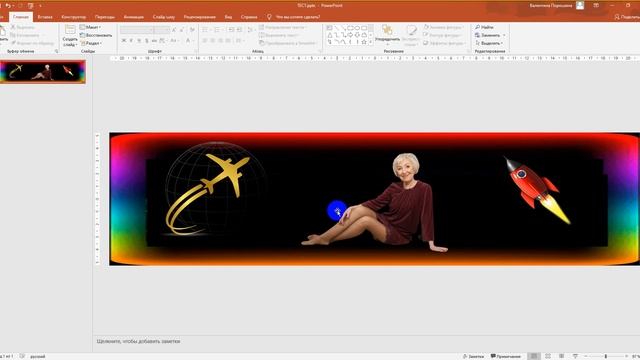Open Экспресс-стили quick styles

tap(411, 35)
